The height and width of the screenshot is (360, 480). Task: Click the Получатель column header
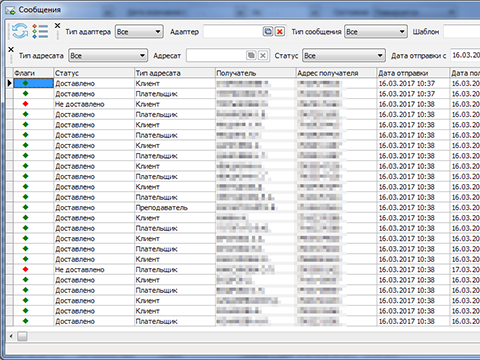pos(256,73)
